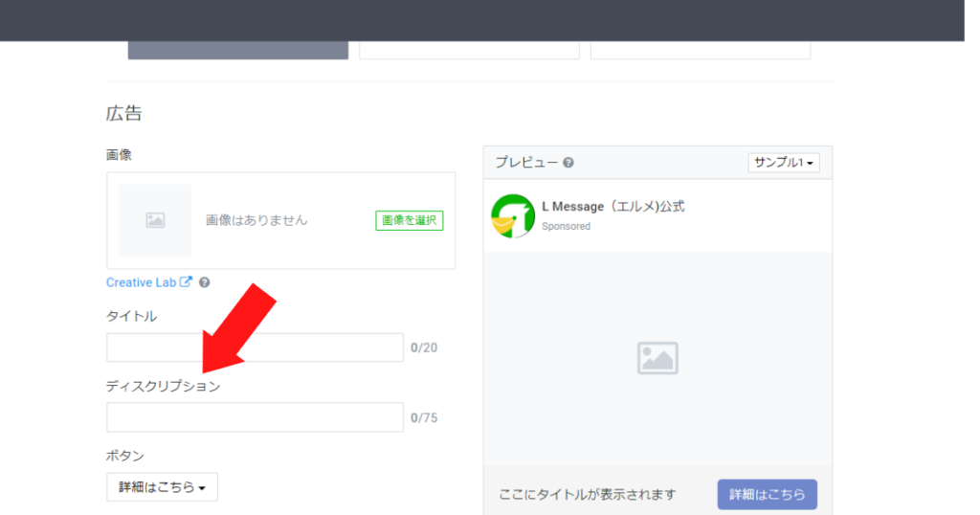Open the Creative Lab link

[141, 282]
